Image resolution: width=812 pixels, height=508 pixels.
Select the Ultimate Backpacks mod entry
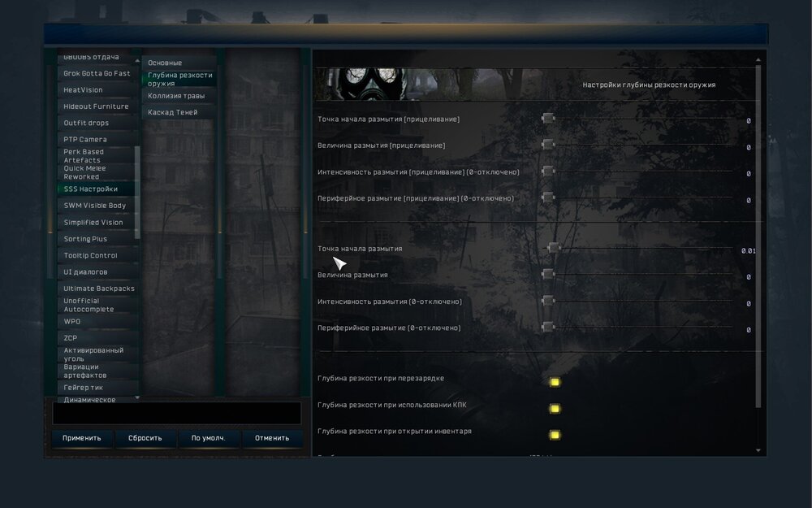tap(98, 288)
